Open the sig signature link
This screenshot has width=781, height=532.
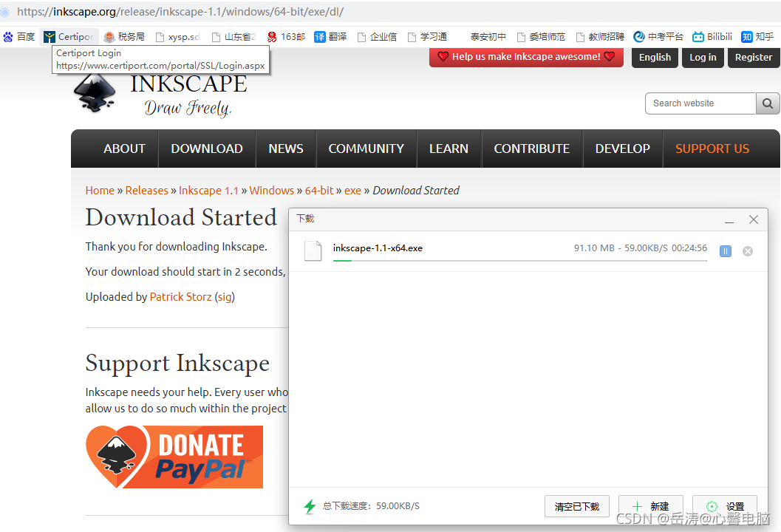225,297
